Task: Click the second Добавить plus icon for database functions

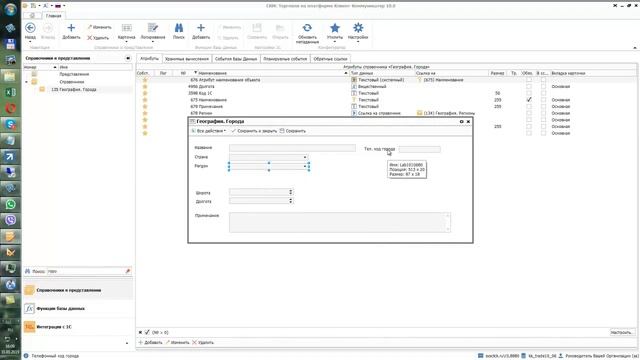Action: pos(201,28)
